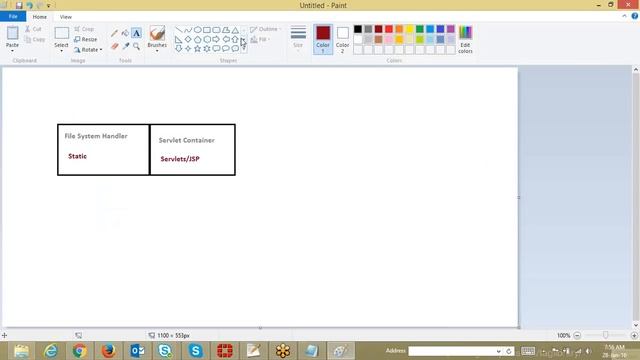Switch to the Home tab

(x=40, y=17)
